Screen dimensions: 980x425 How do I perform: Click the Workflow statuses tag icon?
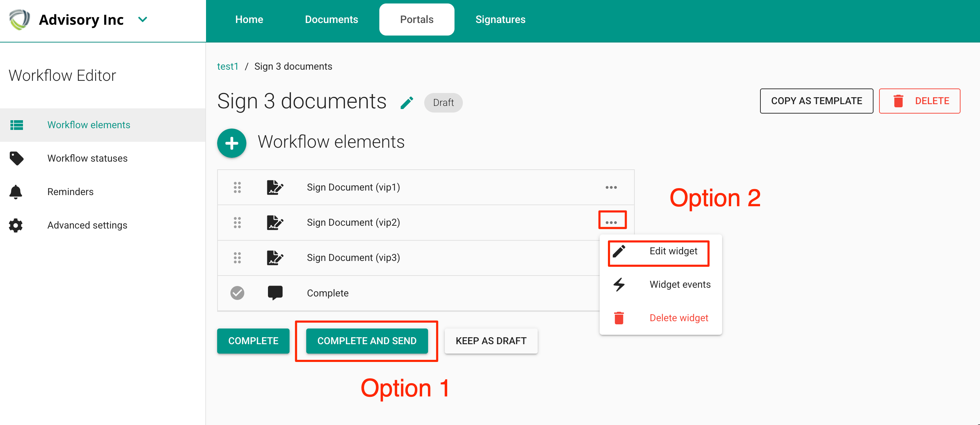click(17, 158)
